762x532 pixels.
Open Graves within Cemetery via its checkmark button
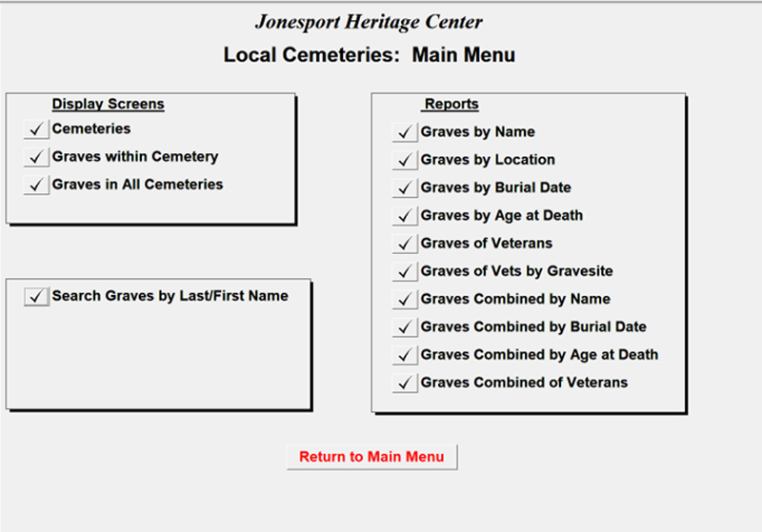click(36, 157)
